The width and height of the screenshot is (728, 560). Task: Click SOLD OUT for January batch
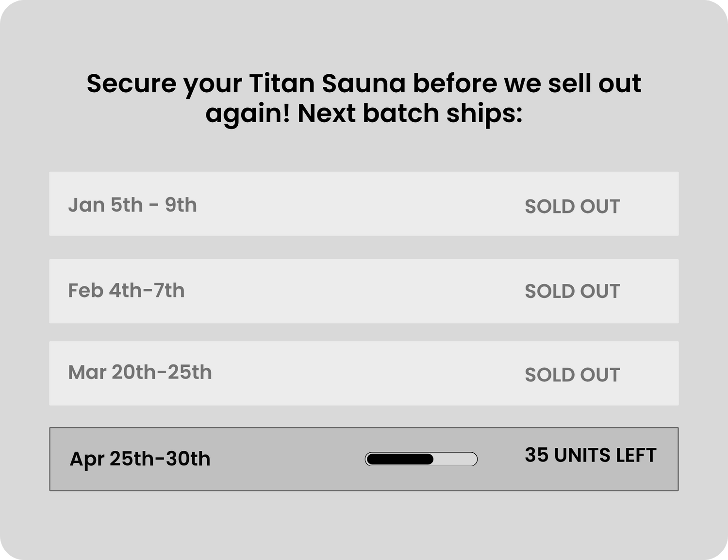click(572, 207)
